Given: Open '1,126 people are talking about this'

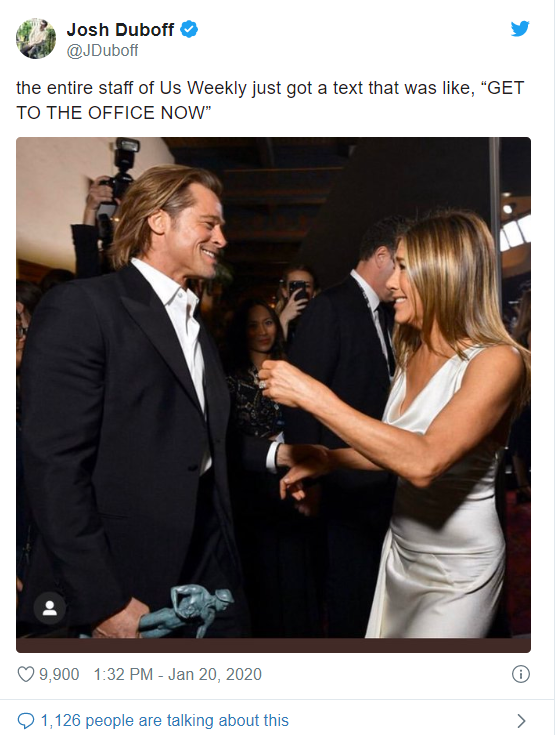Looking at the screenshot, I should [x=165, y=720].
